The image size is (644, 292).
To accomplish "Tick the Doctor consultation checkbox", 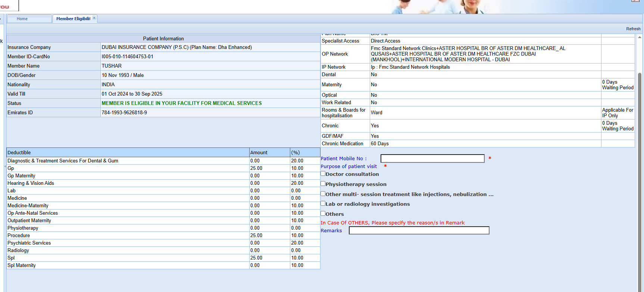I will tap(323, 174).
